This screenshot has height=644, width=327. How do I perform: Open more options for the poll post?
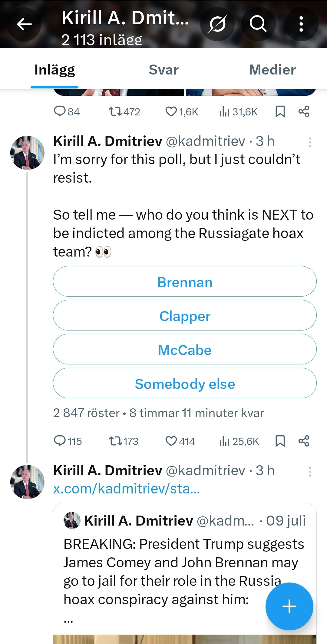310,142
